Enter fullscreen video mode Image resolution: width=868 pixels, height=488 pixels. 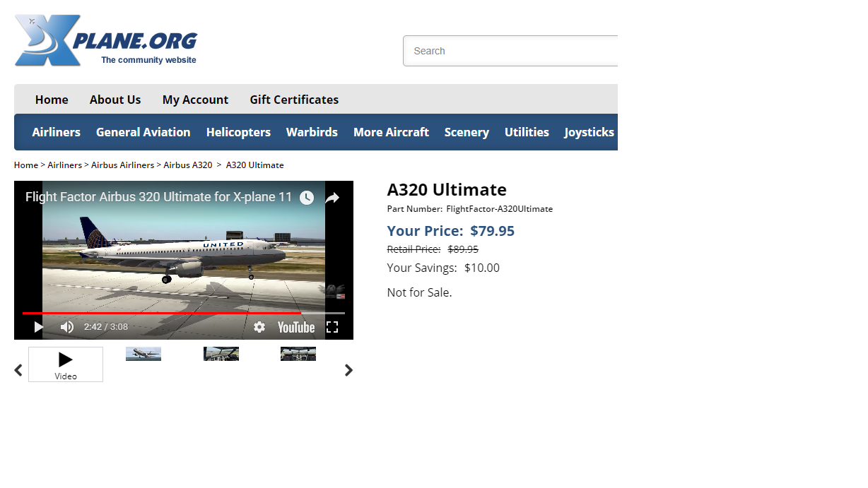332,327
